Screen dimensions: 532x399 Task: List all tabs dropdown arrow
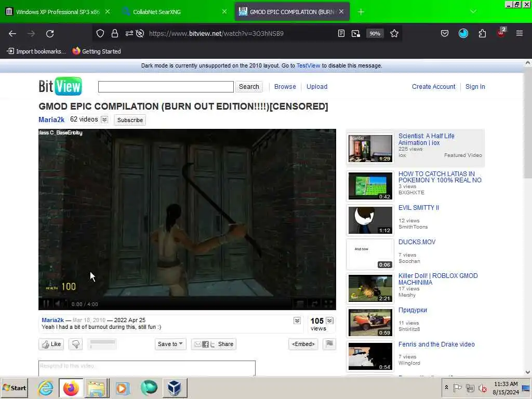click(473, 11)
